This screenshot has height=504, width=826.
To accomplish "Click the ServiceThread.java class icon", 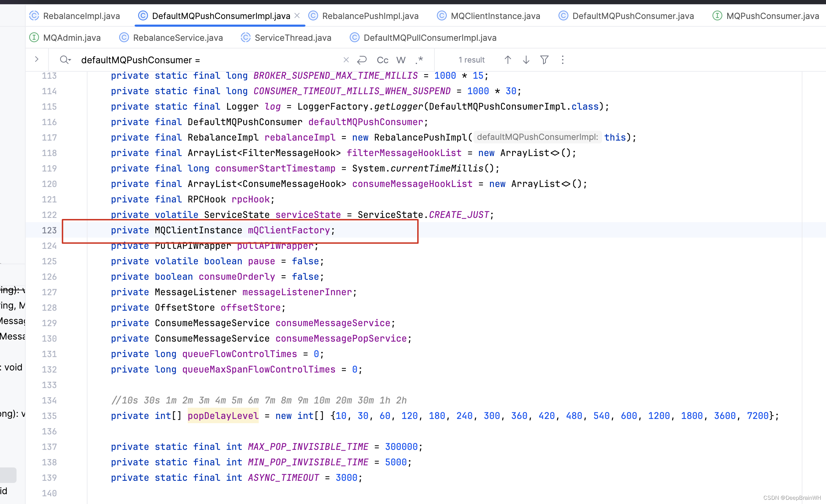I will click(246, 38).
